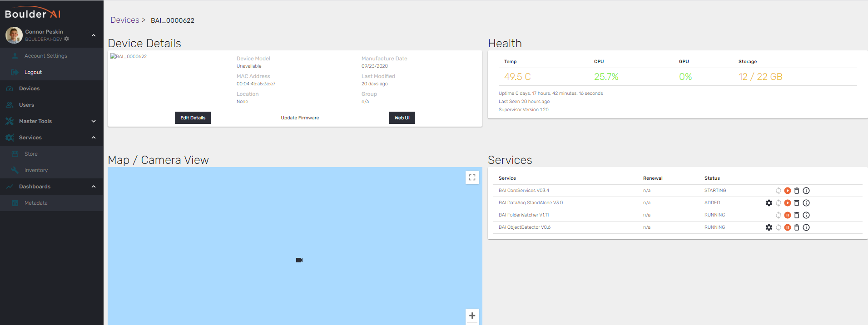868x325 pixels.
Task: Show info for BAI FolderWatcher V1.11
Action: [x=806, y=215]
